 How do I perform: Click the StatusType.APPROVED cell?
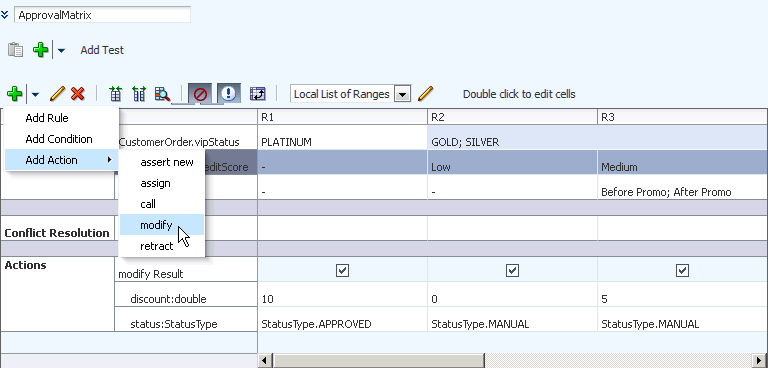point(342,319)
